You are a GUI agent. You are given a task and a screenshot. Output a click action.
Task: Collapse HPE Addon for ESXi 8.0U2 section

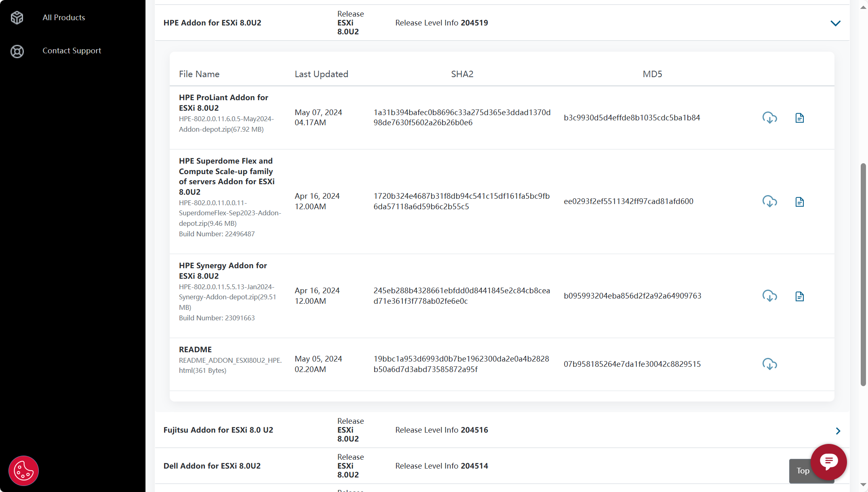[835, 23]
